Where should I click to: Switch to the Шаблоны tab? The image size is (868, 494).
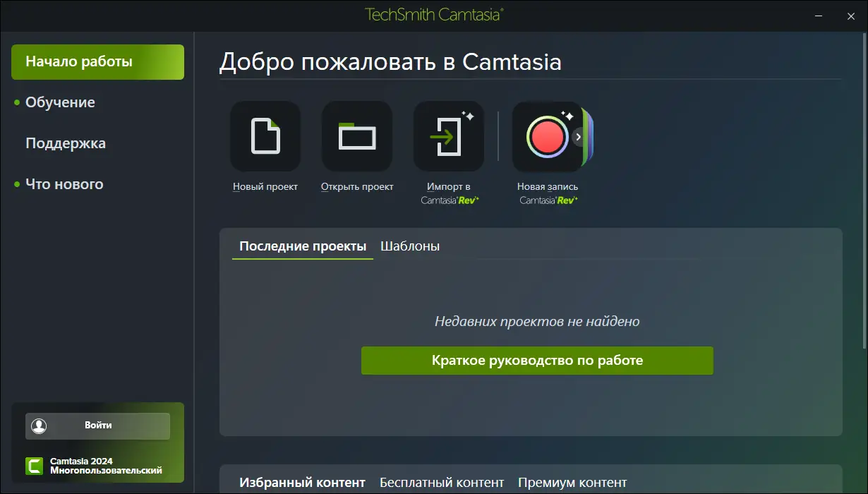[x=410, y=246]
